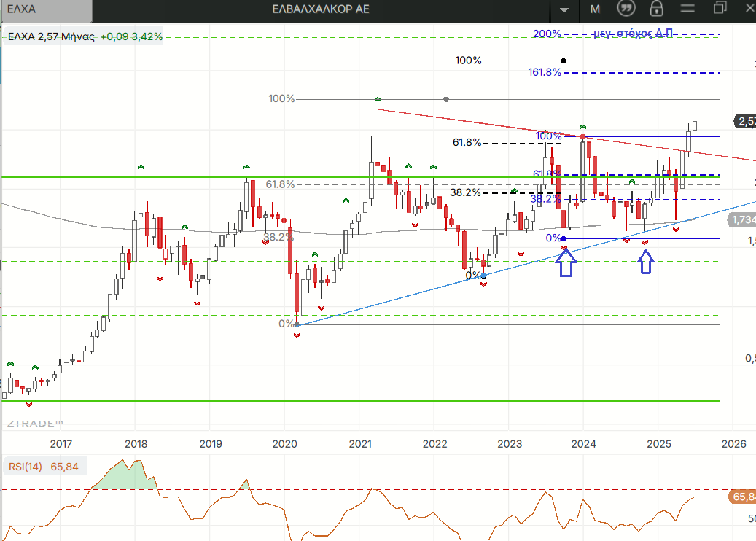
Task: Click the black 0% Fibonacci label
Action: point(472,275)
